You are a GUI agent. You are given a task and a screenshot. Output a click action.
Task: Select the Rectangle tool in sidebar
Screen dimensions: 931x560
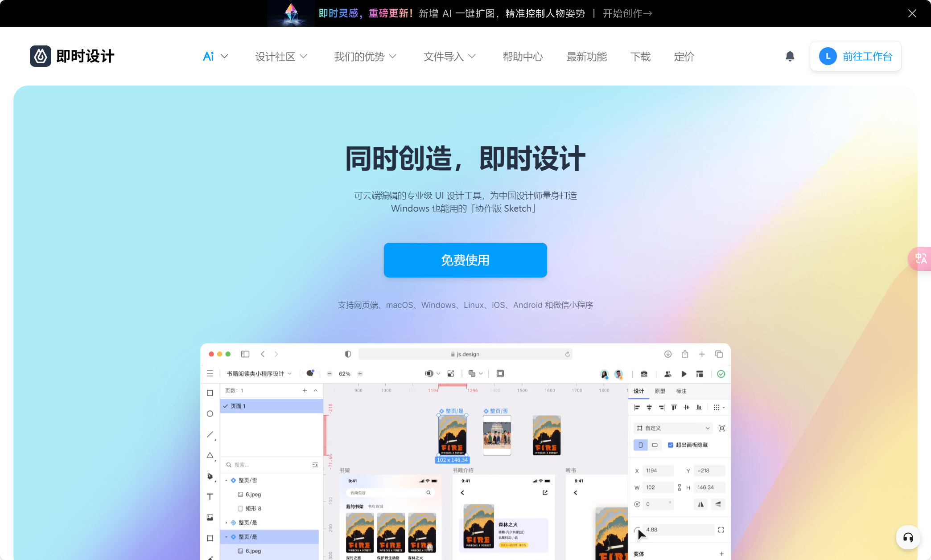[210, 392]
